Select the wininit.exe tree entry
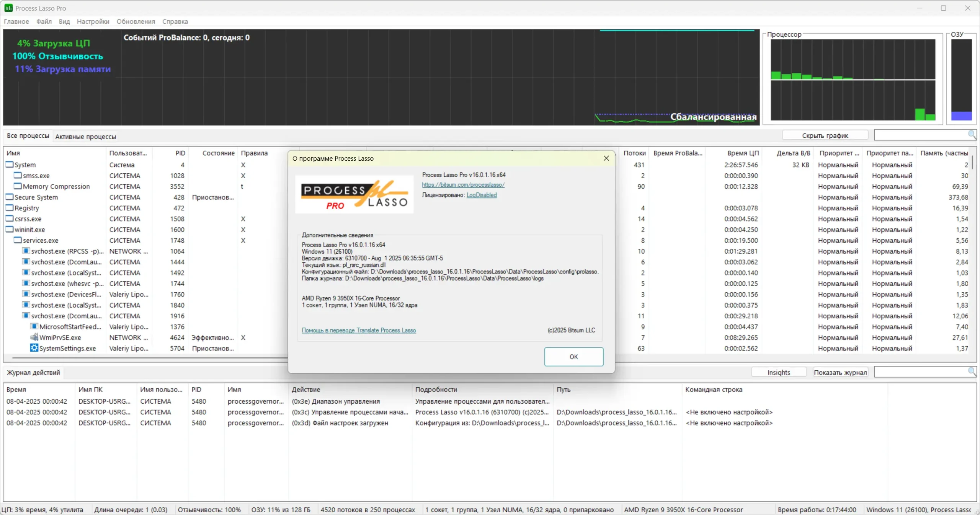This screenshot has height=515, width=980. (30, 230)
